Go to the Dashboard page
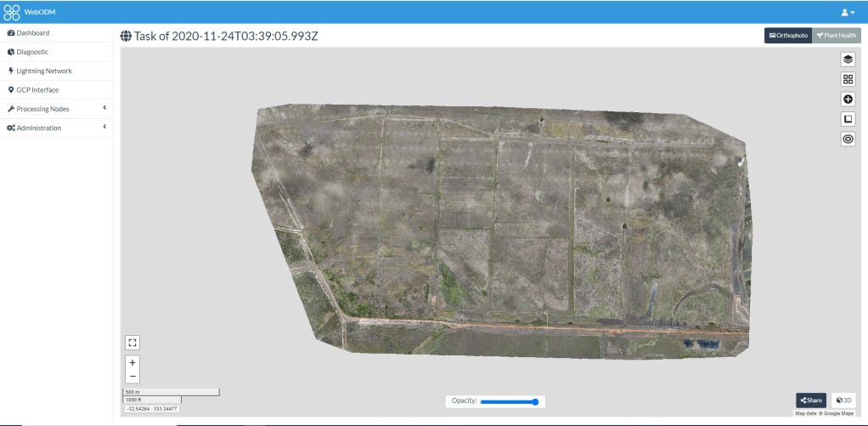The image size is (868, 426). (32, 33)
